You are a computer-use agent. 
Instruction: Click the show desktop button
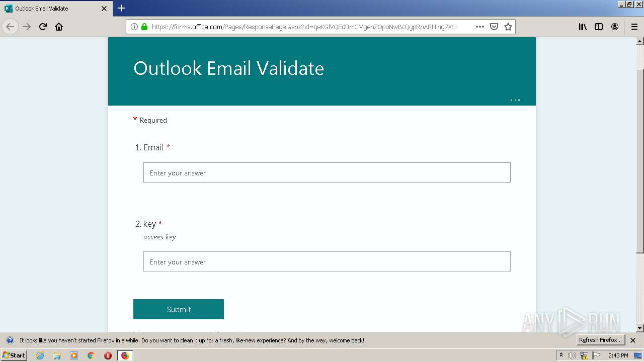[638, 355]
